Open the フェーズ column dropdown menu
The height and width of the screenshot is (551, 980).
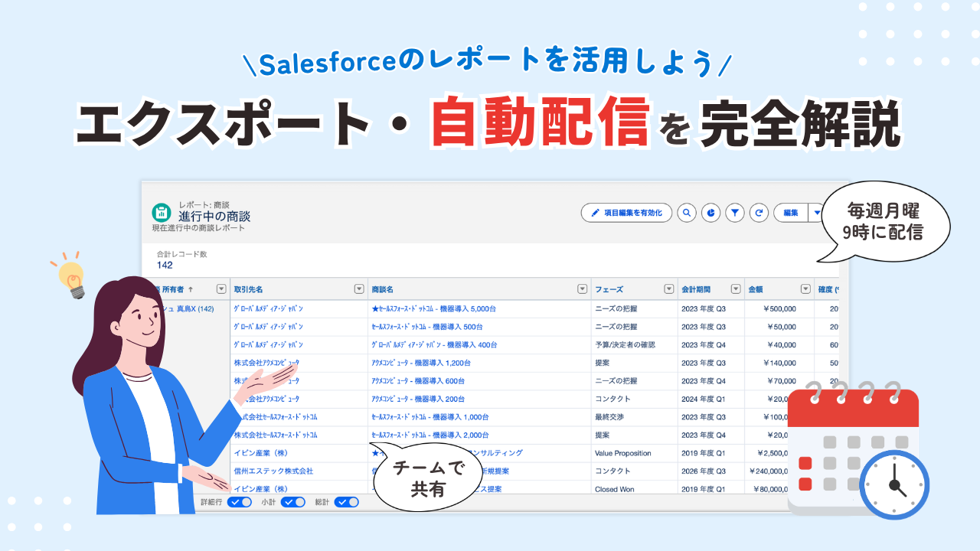668,289
